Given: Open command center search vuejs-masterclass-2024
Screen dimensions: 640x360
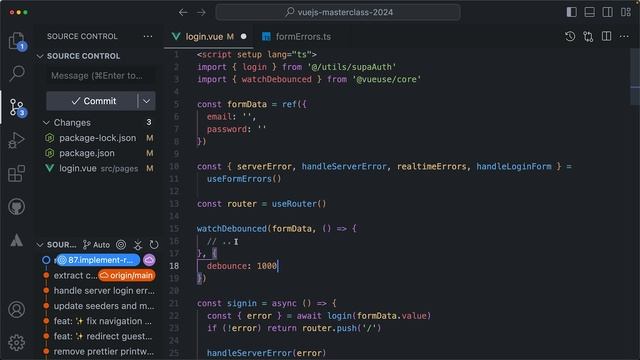Looking at the screenshot, I should 338,12.
